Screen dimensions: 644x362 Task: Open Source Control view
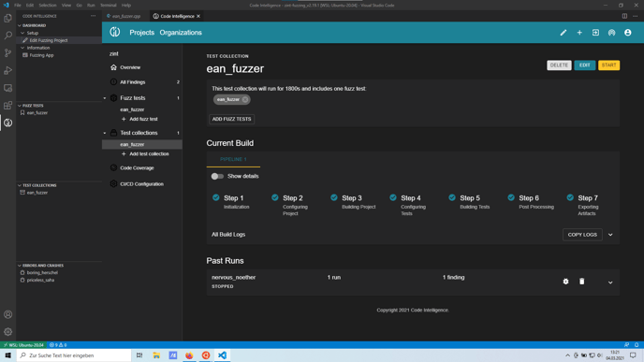[x=7, y=53]
